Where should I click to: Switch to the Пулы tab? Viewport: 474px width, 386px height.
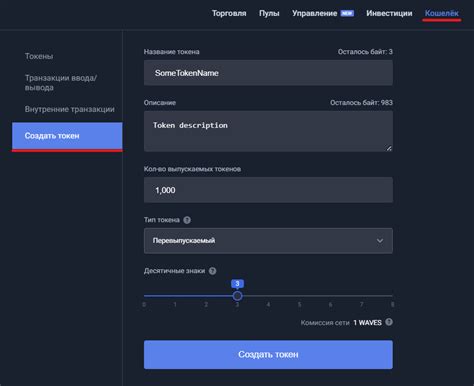269,13
